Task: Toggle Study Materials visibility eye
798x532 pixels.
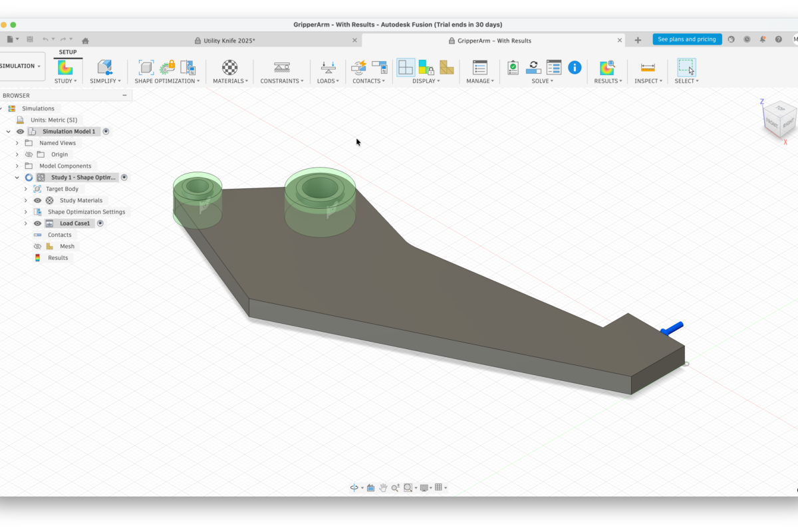Action: [37, 201]
